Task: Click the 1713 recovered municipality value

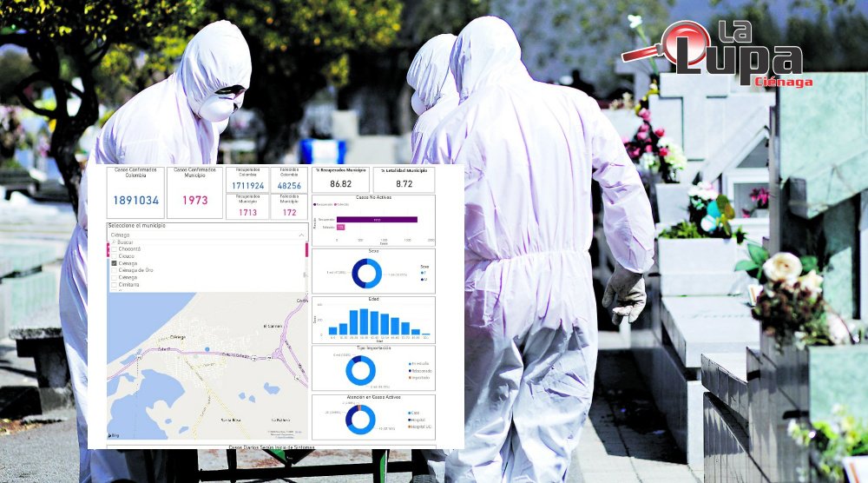Action: pos(247,212)
